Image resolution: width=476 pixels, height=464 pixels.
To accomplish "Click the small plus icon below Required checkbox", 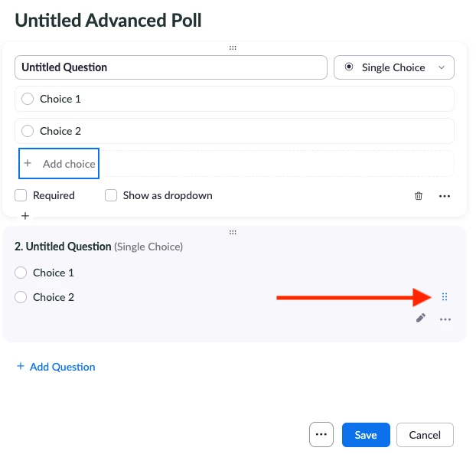I will [25, 216].
